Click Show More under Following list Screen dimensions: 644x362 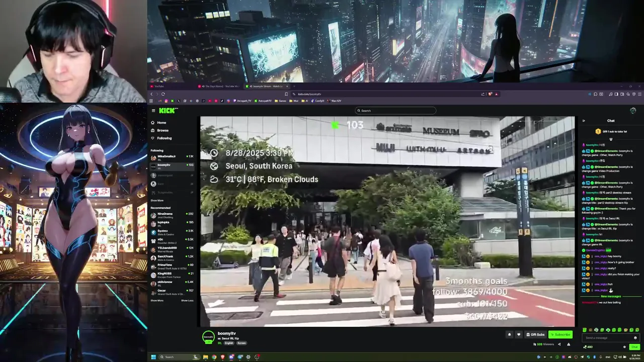tap(157, 201)
